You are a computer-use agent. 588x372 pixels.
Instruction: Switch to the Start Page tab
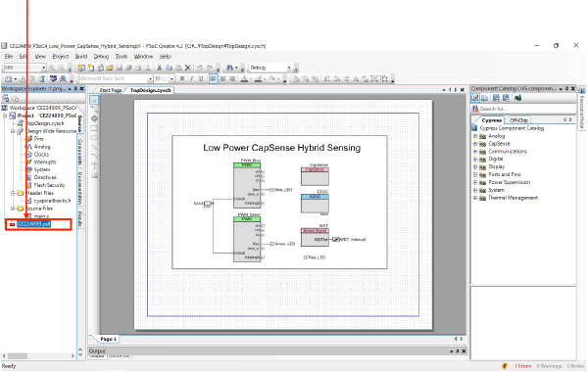point(110,90)
